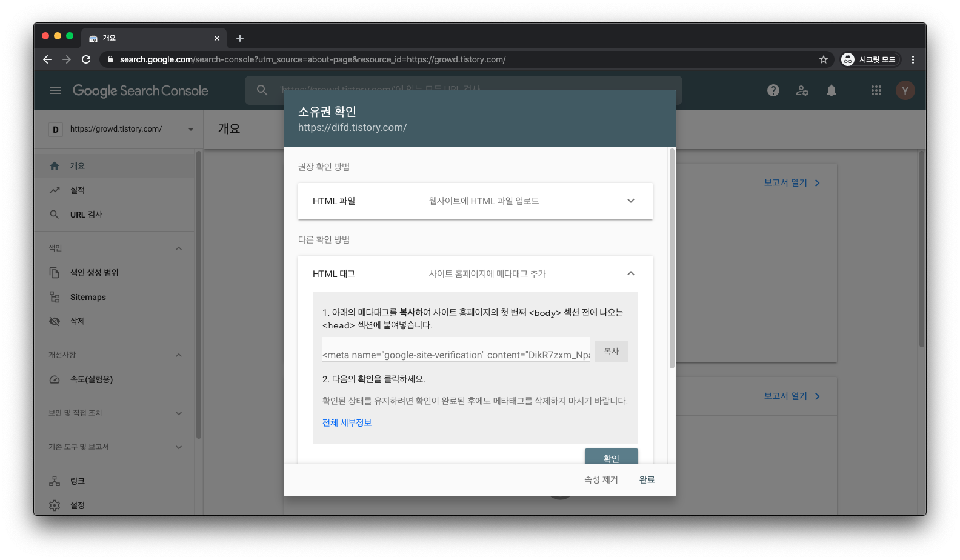
Task: Open 전체 세부정보 link
Action: (347, 423)
